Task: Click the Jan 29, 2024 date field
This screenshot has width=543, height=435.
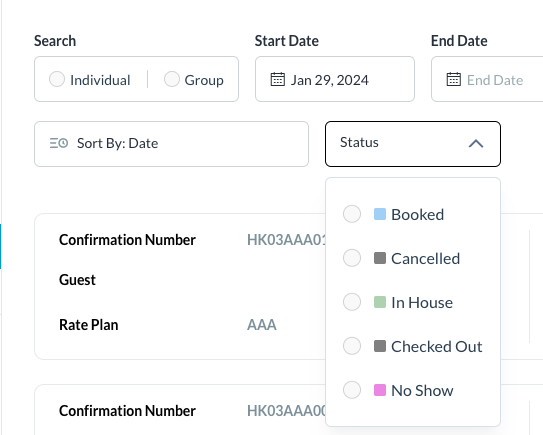Action: [335, 79]
